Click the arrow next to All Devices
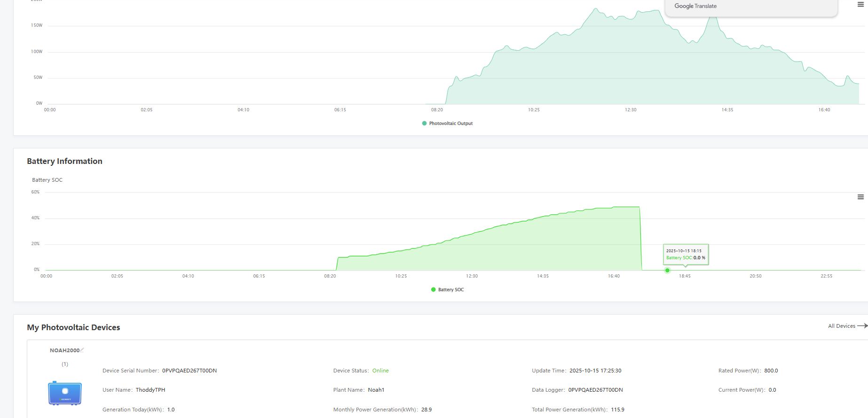868x418 pixels. pos(862,326)
